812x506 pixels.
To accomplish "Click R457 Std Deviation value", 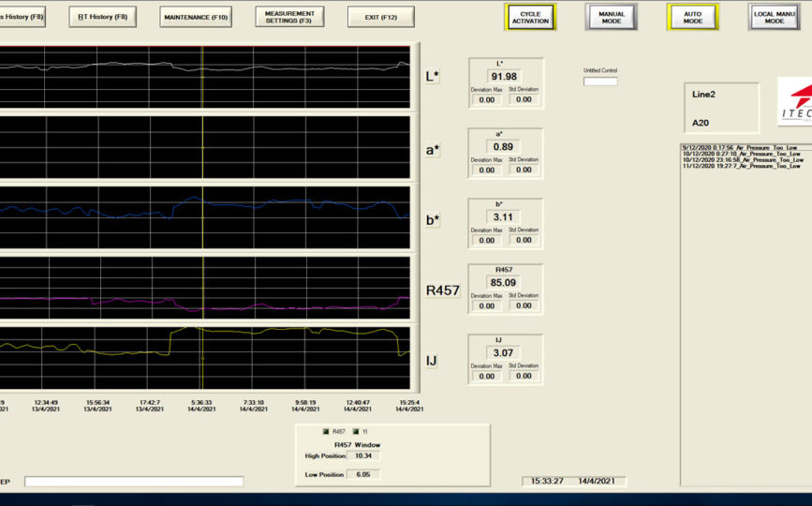I will coord(524,305).
